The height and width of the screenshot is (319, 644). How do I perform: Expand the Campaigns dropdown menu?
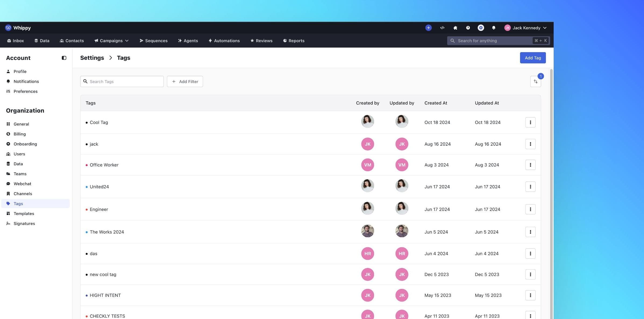(111, 41)
